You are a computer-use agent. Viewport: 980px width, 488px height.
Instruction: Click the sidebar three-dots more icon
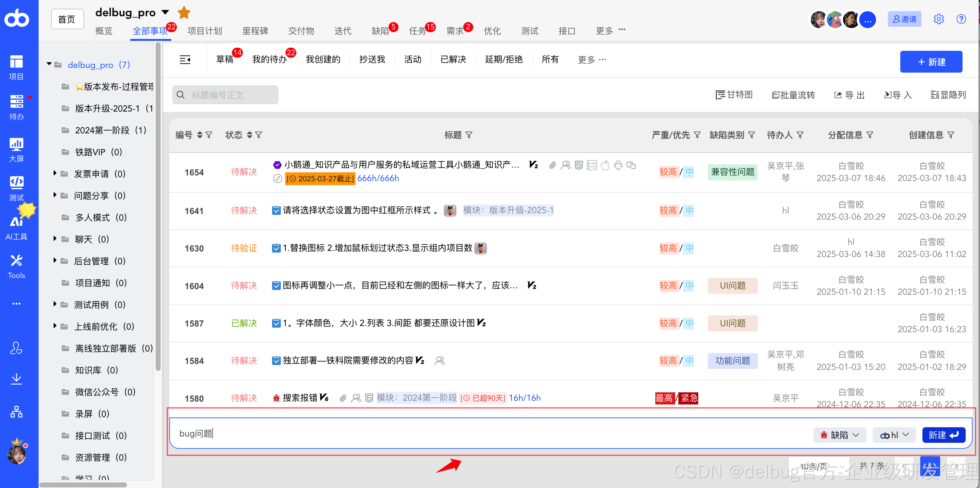pos(16,304)
